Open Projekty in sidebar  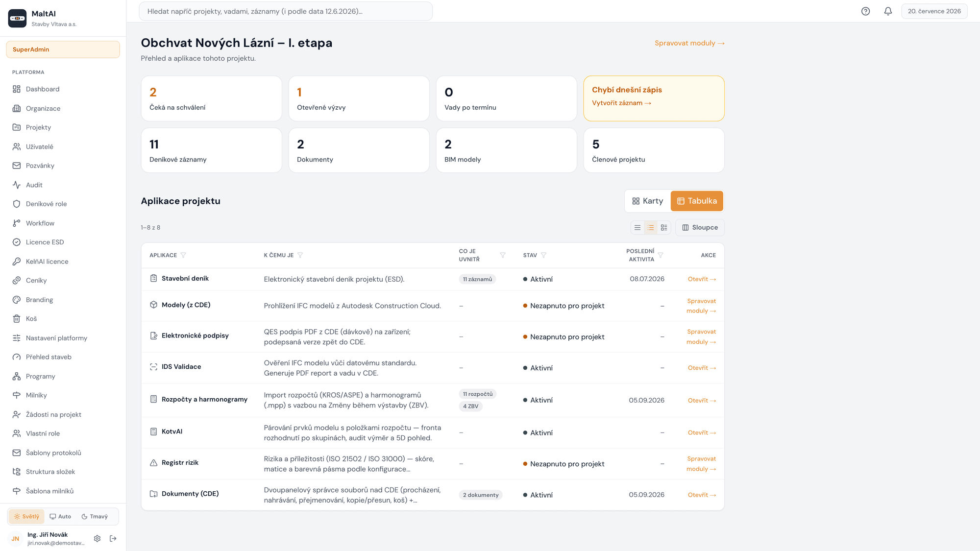click(x=63, y=127)
